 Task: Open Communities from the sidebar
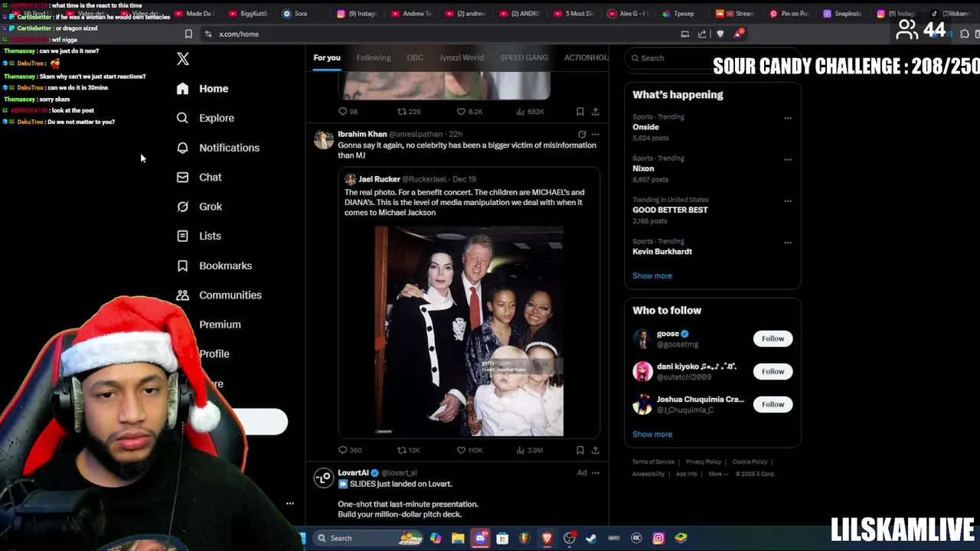[218, 295]
